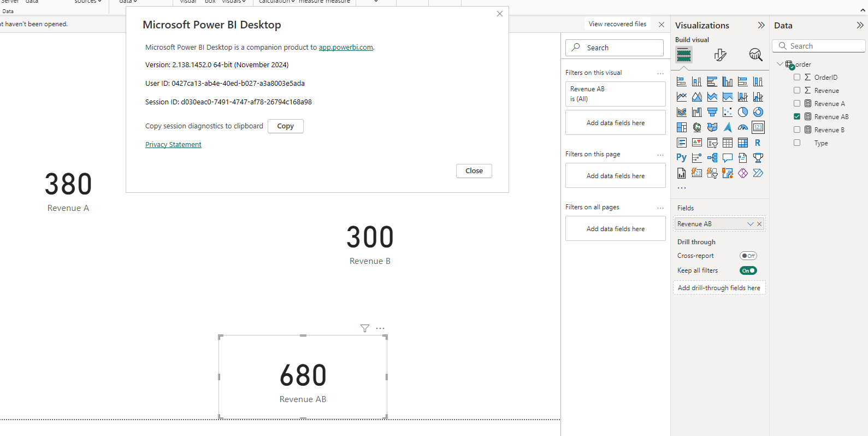Select the matrix visual icon

(742, 143)
